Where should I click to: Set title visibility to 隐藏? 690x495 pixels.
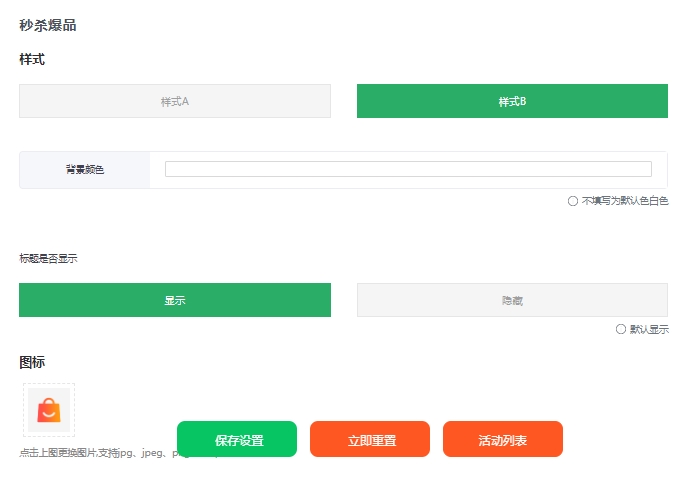click(512, 300)
